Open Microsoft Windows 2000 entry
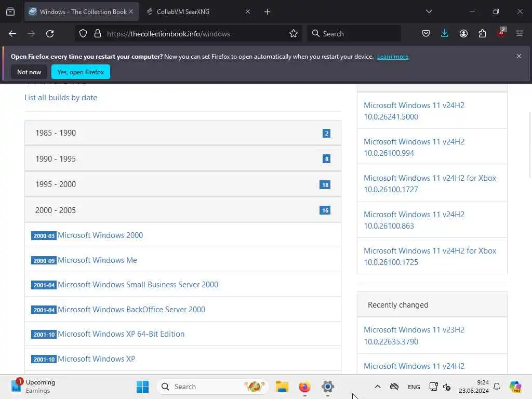Image resolution: width=532 pixels, height=399 pixels. [x=100, y=235]
